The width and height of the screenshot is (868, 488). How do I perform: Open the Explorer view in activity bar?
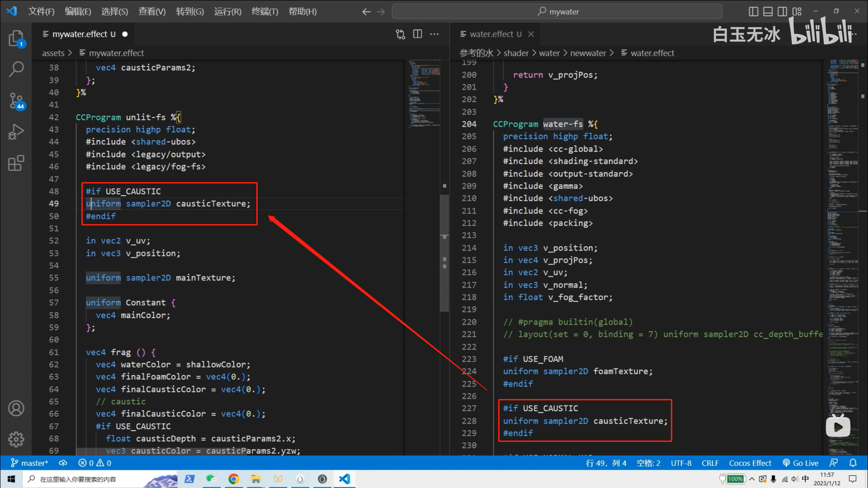(16, 39)
